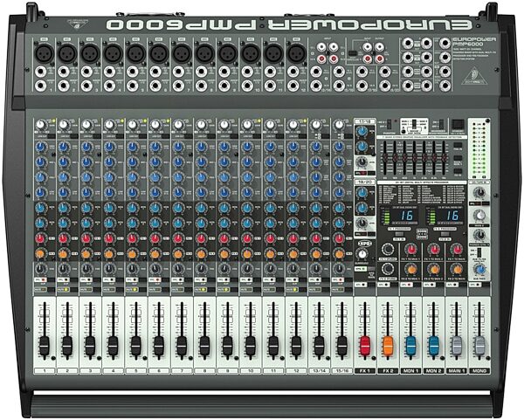Click the '13/14' fader label

click(x=319, y=371)
